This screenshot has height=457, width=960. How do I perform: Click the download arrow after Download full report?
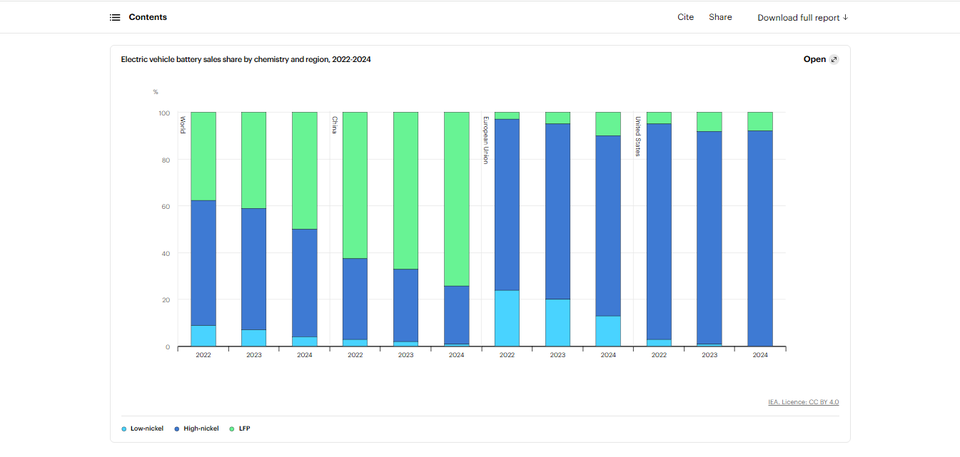click(x=845, y=17)
